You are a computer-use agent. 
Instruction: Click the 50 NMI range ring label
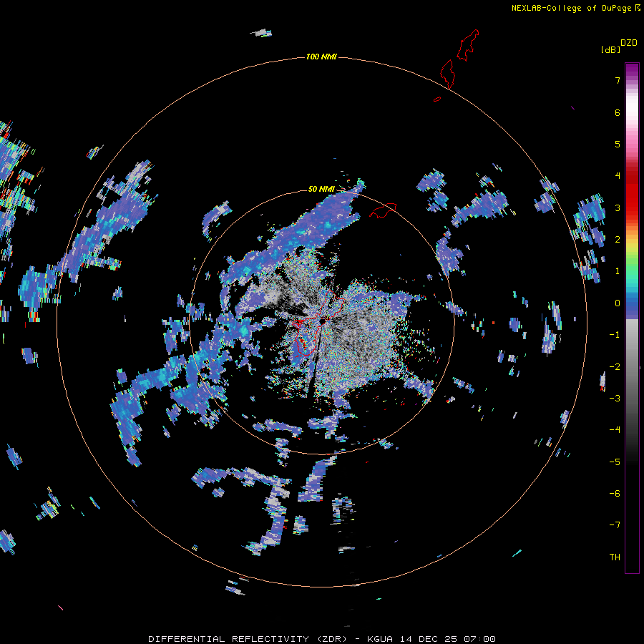click(321, 189)
